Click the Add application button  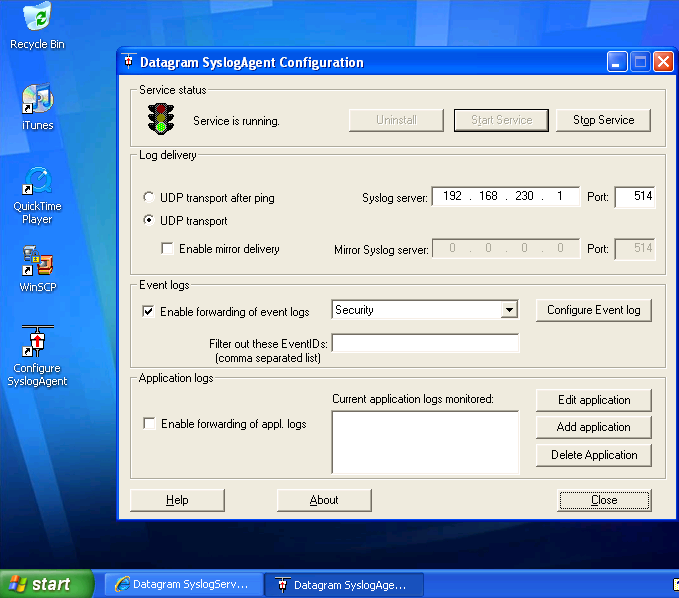[594, 427]
